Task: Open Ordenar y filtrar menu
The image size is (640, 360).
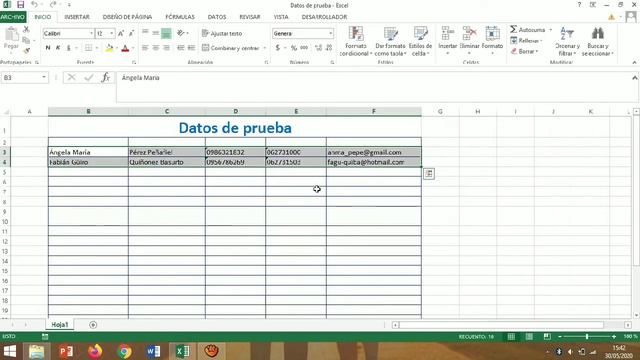Action: pyautogui.click(x=567, y=41)
